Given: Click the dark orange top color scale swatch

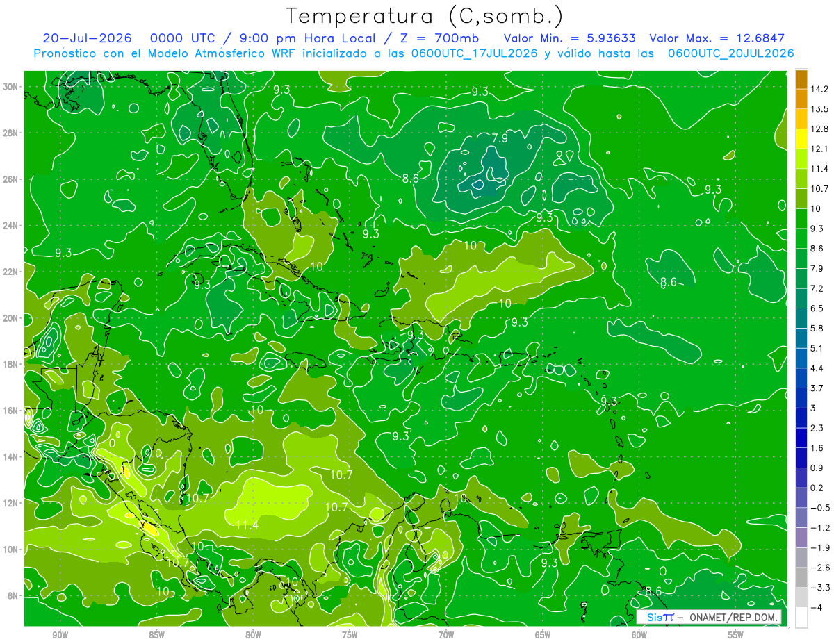Looking at the screenshot, I should pos(801,79).
